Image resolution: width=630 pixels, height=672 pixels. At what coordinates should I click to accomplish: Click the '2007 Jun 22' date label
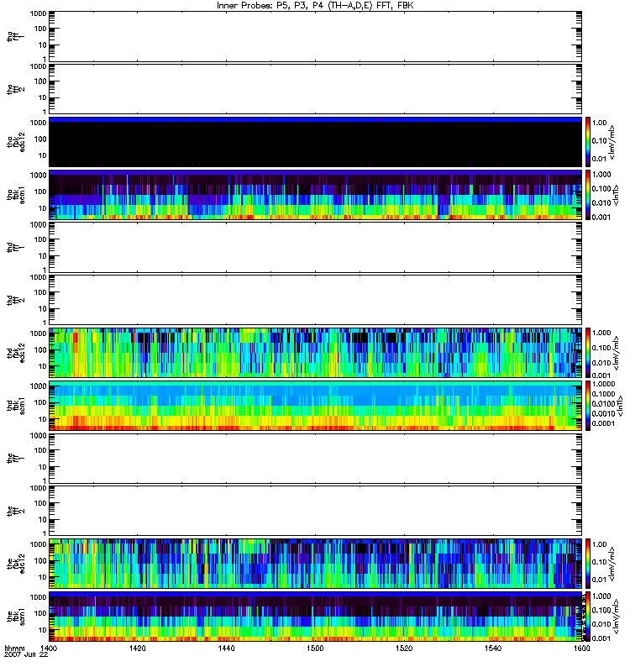[26, 654]
